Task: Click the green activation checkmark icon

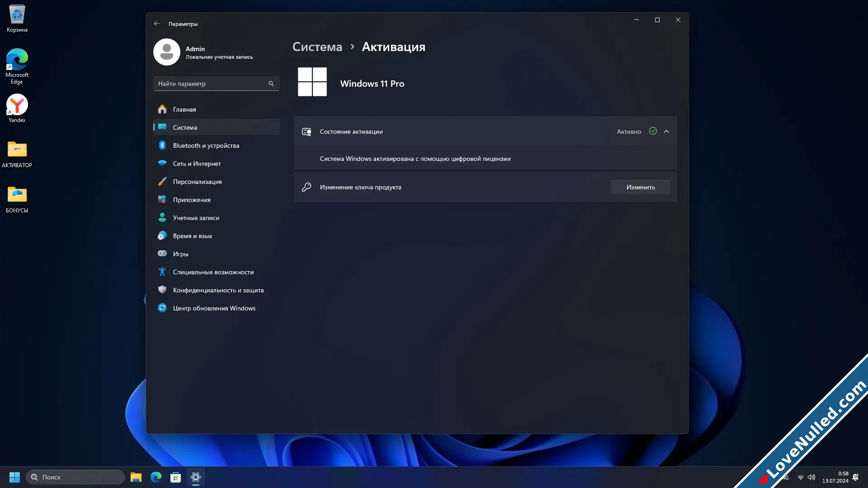Action: pos(653,131)
